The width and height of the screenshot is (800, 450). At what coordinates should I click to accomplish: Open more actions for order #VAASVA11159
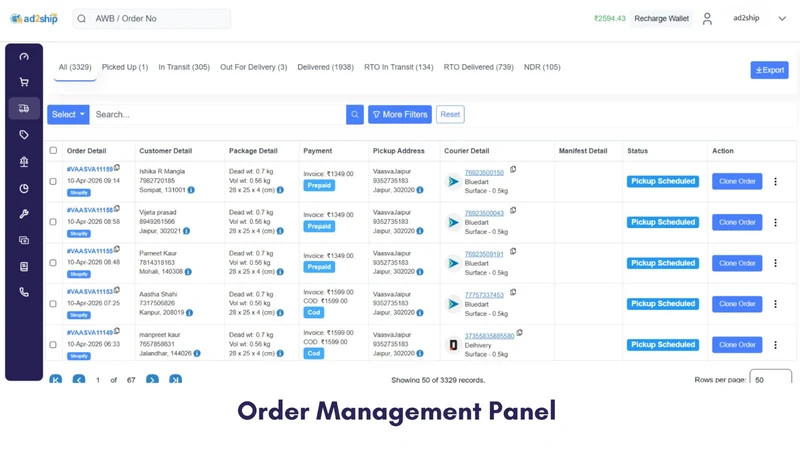coord(776,181)
